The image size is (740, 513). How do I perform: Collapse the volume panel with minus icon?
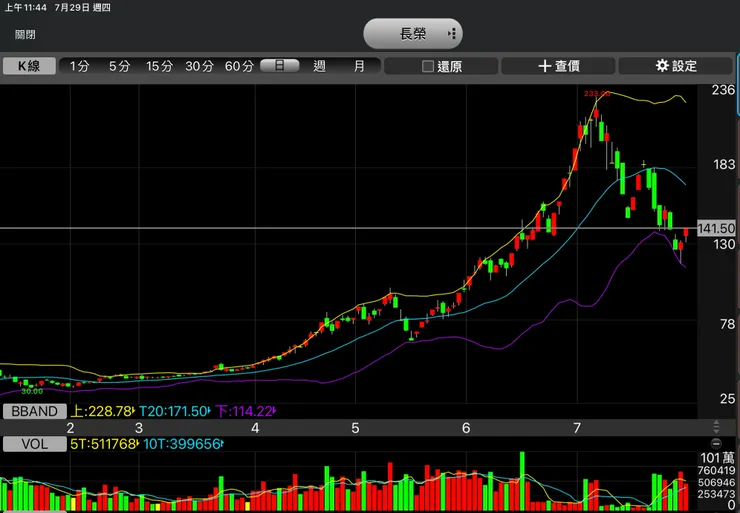click(x=716, y=444)
